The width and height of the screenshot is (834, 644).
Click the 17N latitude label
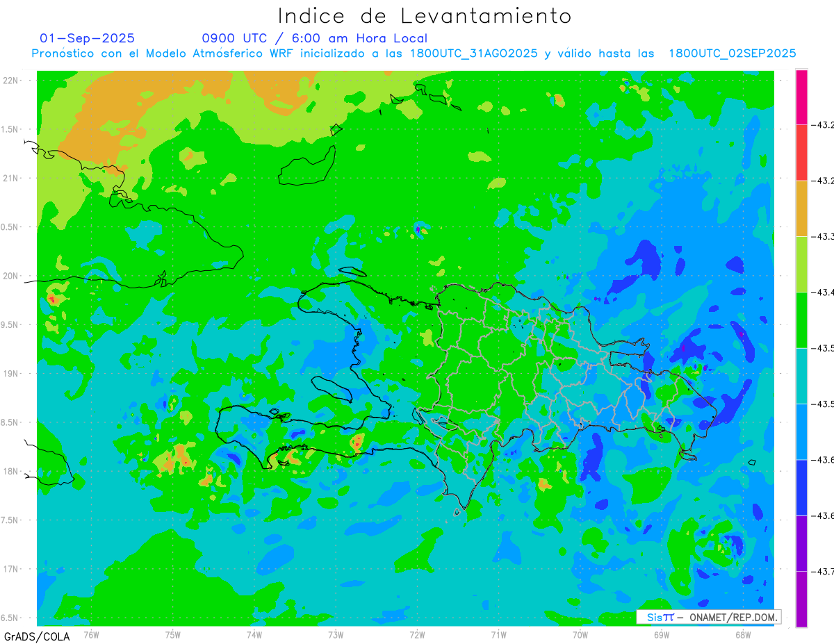[10, 569]
